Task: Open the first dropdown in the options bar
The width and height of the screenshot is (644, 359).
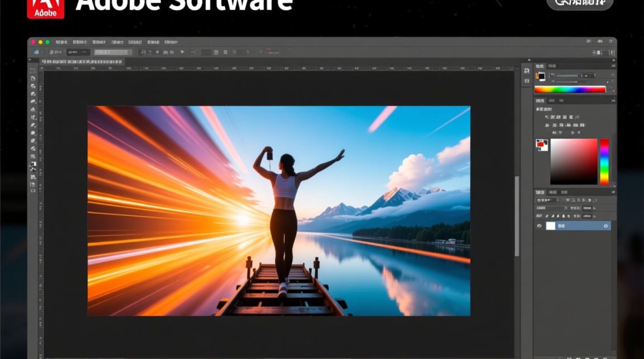Action: (78, 52)
